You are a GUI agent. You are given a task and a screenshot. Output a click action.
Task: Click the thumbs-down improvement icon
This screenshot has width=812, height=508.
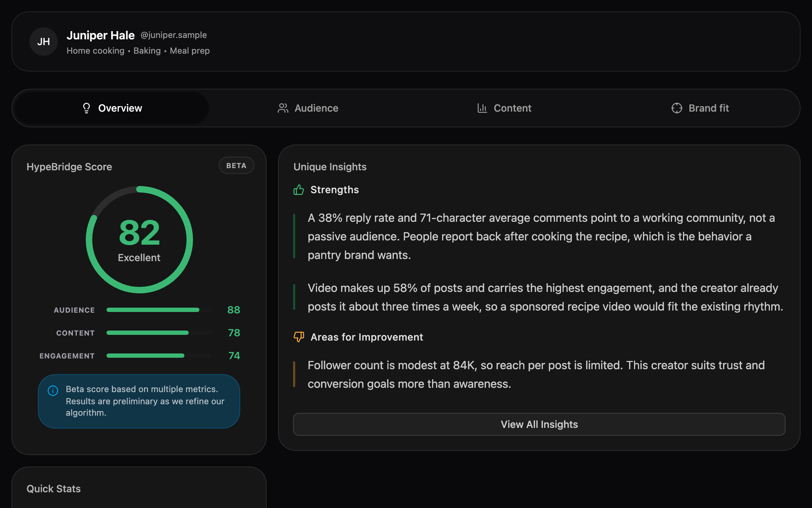[x=299, y=337]
